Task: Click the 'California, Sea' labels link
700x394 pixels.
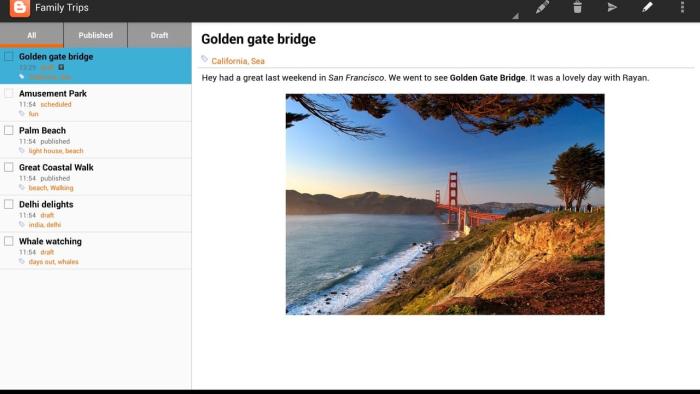Action: pos(238,61)
